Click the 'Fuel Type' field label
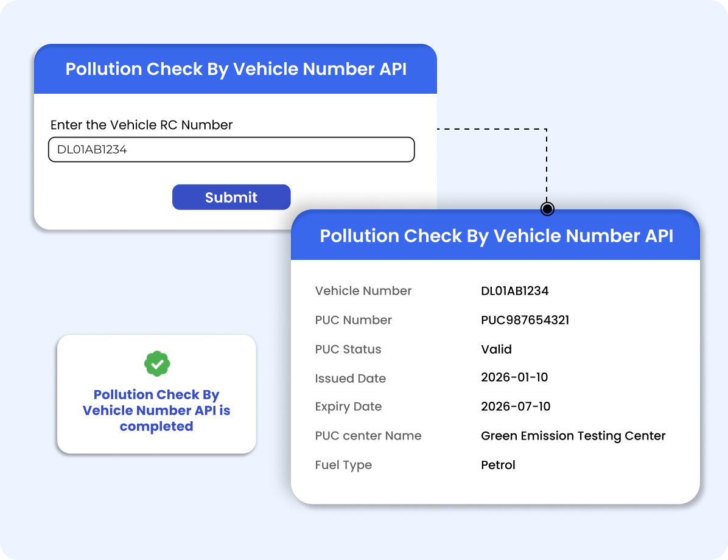Image resolution: width=728 pixels, height=560 pixels. tap(343, 465)
